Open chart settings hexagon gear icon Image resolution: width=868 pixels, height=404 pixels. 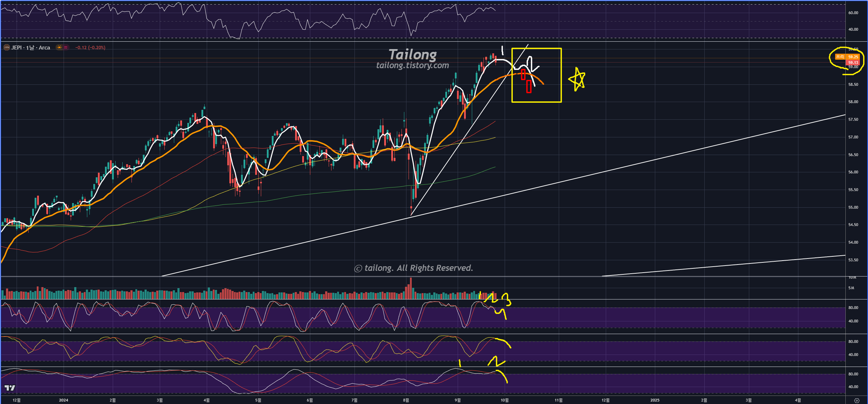pyautogui.click(x=856, y=400)
